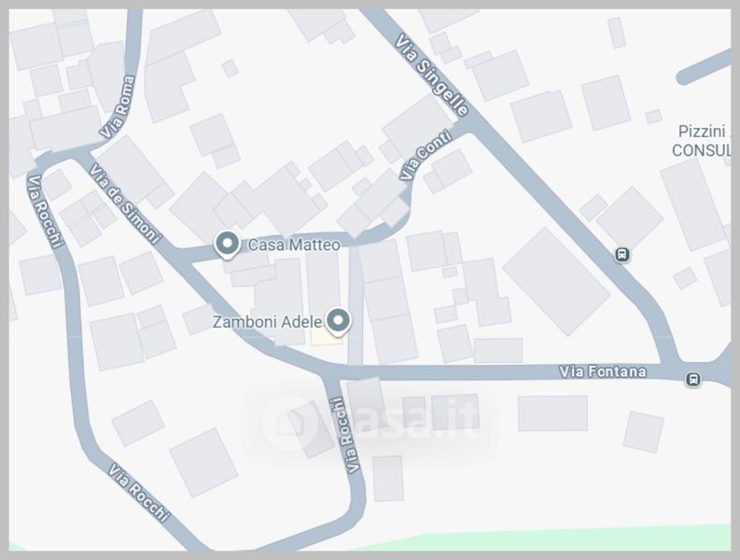Click the Via de Simoni street label
The width and height of the screenshot is (740, 560).
125,203
